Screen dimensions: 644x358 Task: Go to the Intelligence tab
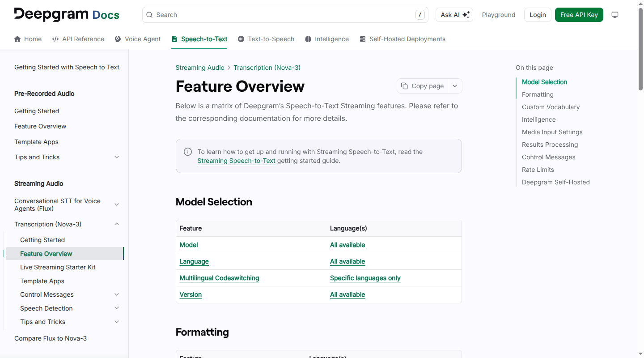coord(327,39)
